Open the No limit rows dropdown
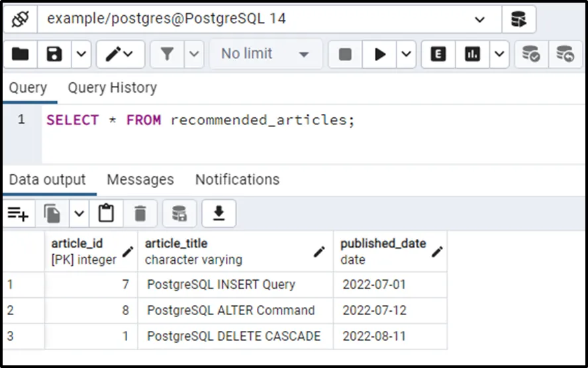Viewport: 588px width, 368px height. pyautogui.click(x=266, y=54)
